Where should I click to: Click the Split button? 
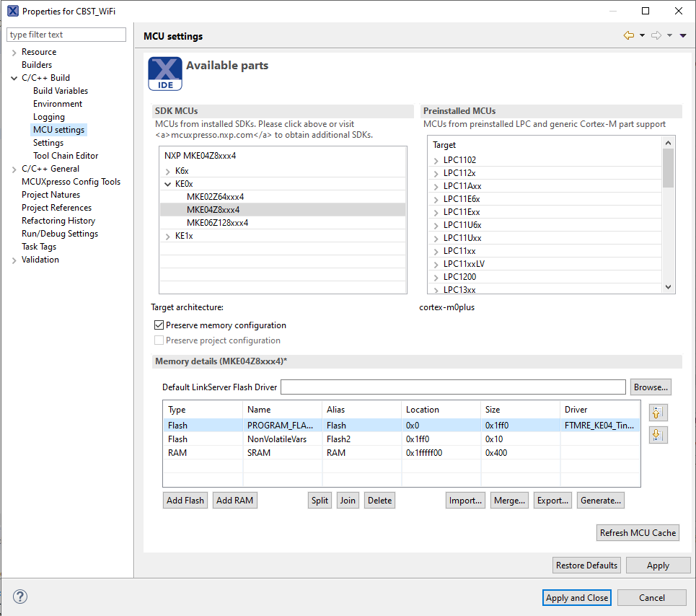point(320,500)
